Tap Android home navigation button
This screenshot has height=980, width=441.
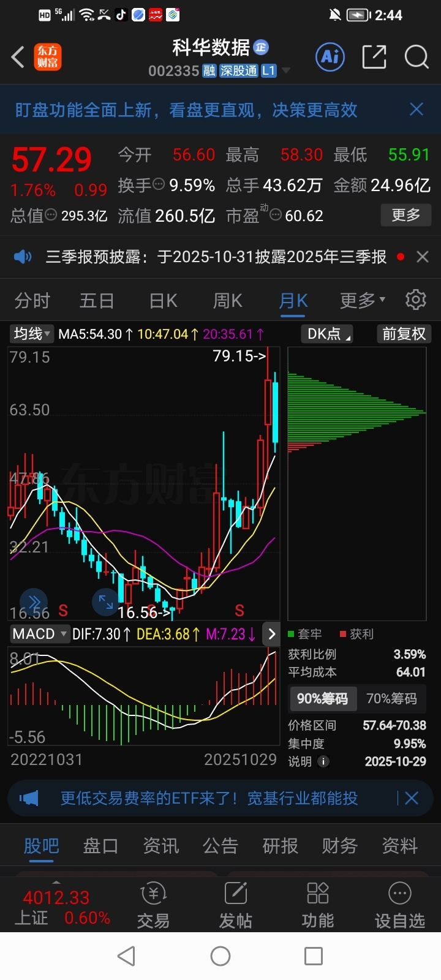221,956
